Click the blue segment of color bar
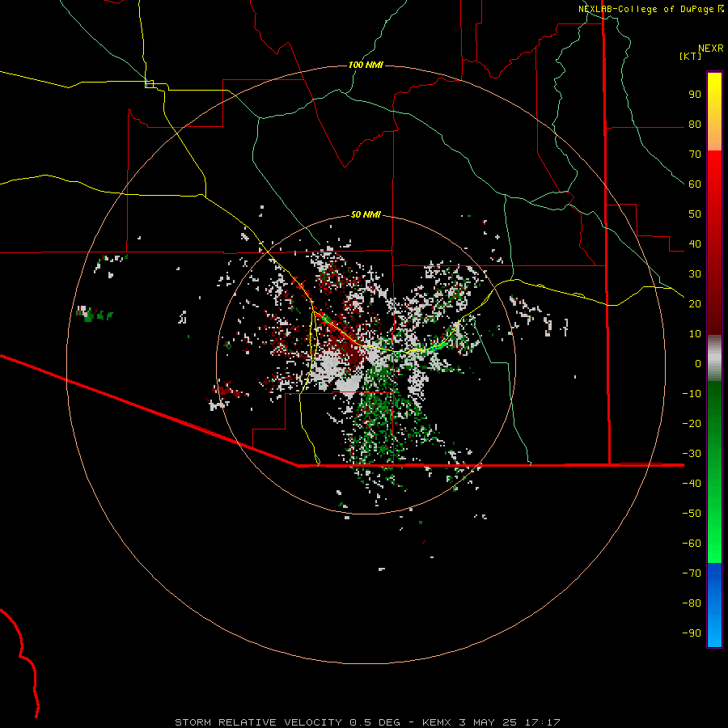 coord(714,605)
